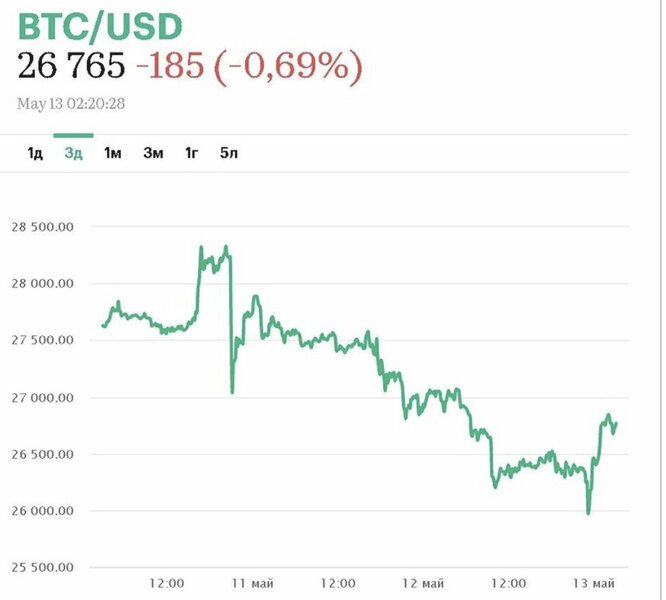Open the 1м period tab

[x=113, y=153]
